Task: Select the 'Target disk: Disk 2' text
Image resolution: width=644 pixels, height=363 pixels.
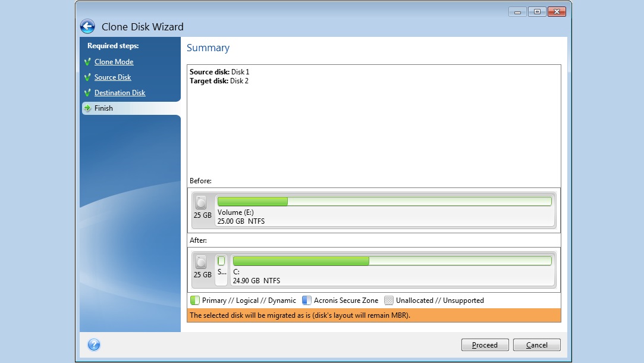Action: coord(219,81)
